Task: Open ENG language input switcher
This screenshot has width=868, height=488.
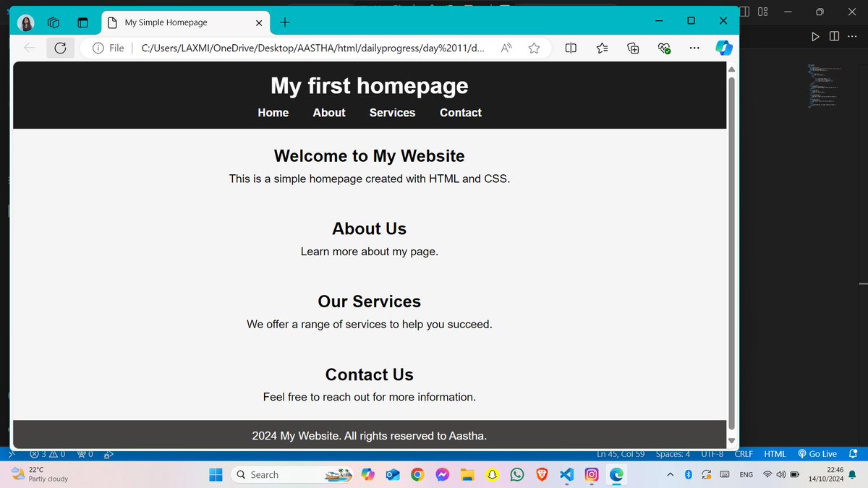Action: [746, 475]
